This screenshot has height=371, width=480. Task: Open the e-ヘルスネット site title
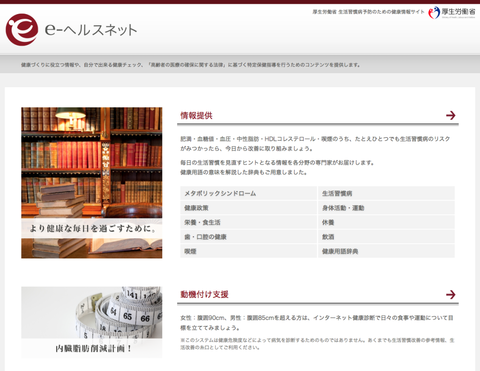click(91, 30)
